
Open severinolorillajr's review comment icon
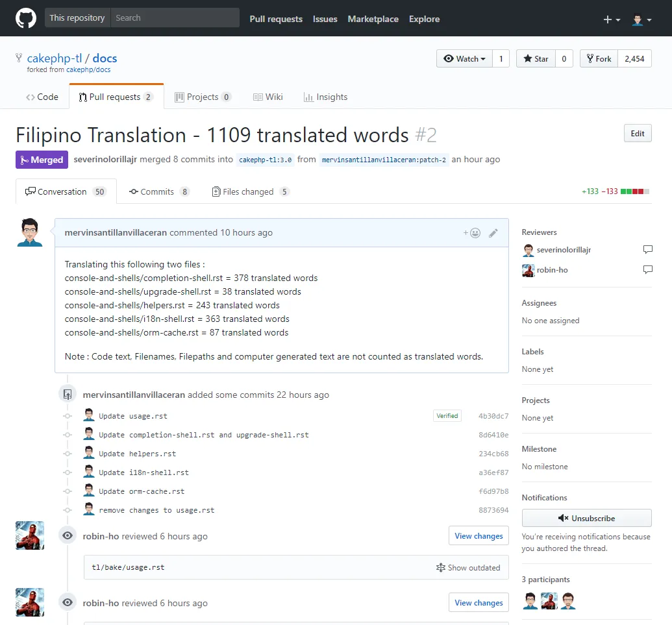pyautogui.click(x=647, y=249)
